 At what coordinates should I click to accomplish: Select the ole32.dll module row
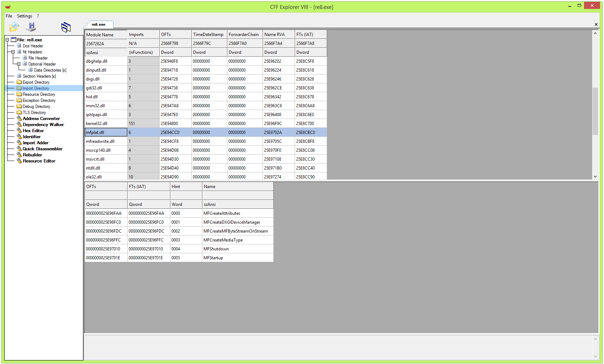pos(206,177)
